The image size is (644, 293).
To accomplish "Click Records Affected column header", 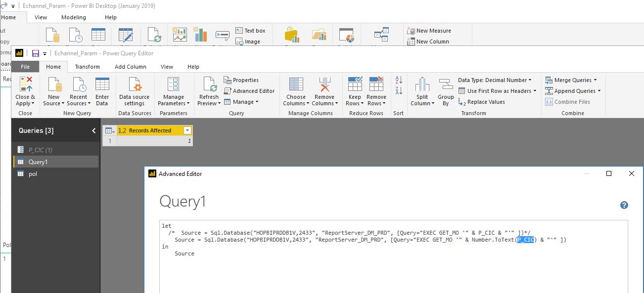I will [x=150, y=130].
